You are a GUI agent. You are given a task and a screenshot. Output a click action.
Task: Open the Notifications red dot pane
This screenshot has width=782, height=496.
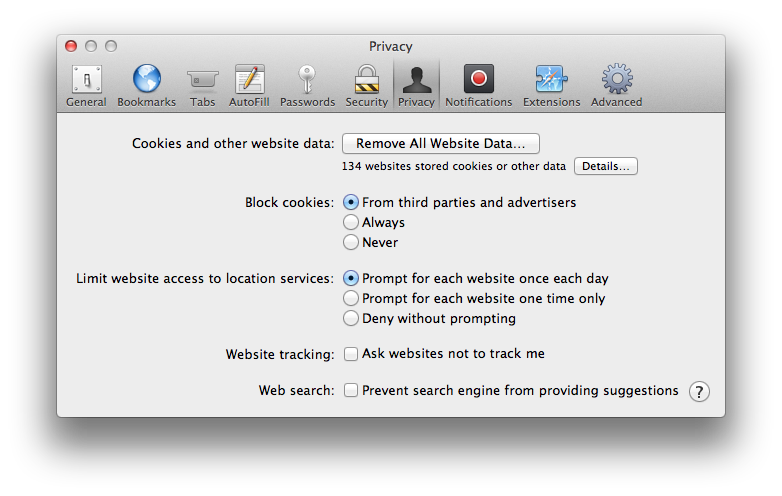point(479,86)
